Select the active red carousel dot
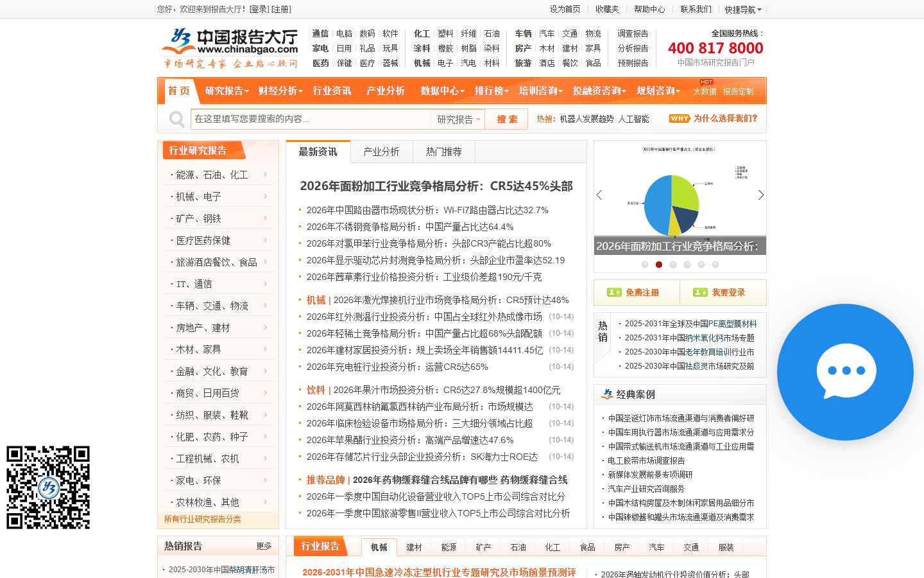Image resolution: width=924 pixels, height=578 pixels. click(x=659, y=265)
